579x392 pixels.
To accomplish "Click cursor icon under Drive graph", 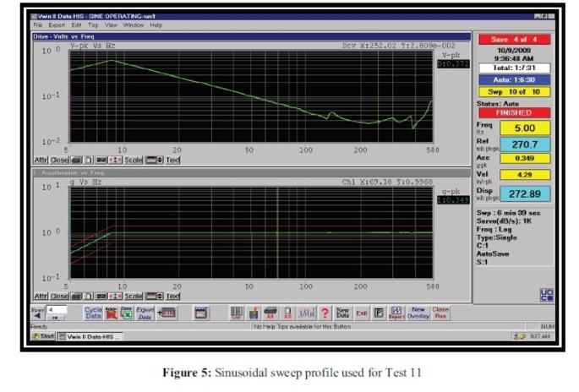I will (x=116, y=161).
